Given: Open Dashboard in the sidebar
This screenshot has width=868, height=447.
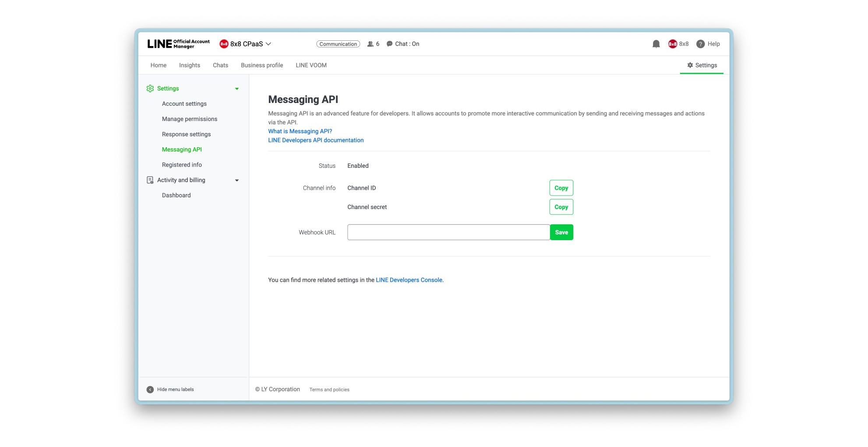Looking at the screenshot, I should click(x=176, y=195).
